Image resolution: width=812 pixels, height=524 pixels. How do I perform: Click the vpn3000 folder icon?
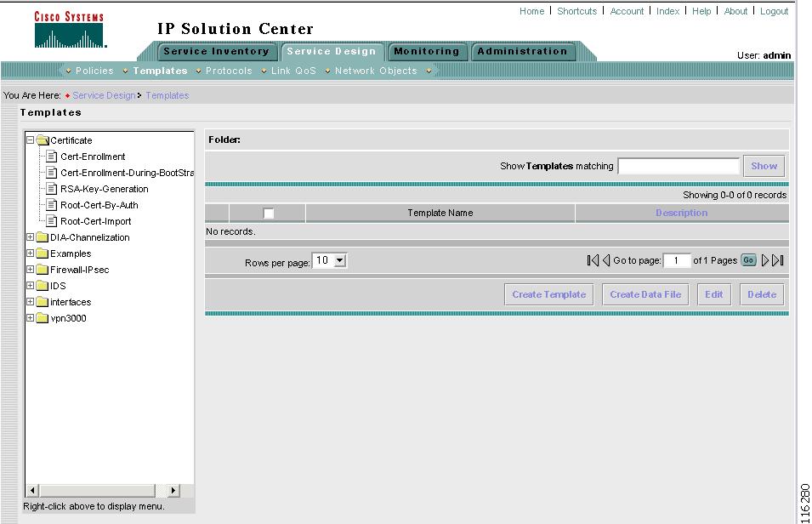[x=43, y=317]
